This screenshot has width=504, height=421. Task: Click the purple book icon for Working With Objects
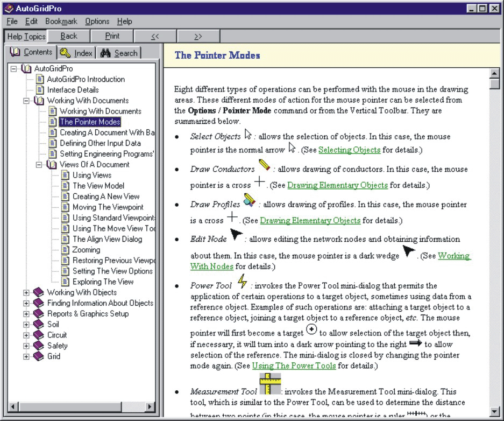(39, 292)
